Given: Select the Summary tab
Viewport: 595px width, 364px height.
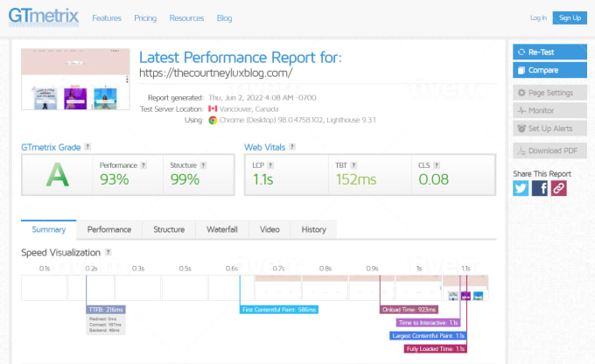Looking at the screenshot, I should click(49, 229).
